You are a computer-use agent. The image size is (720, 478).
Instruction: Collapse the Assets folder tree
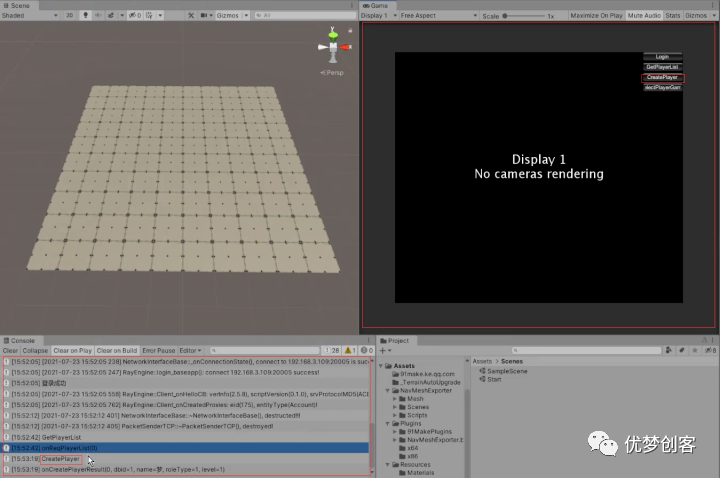point(381,366)
